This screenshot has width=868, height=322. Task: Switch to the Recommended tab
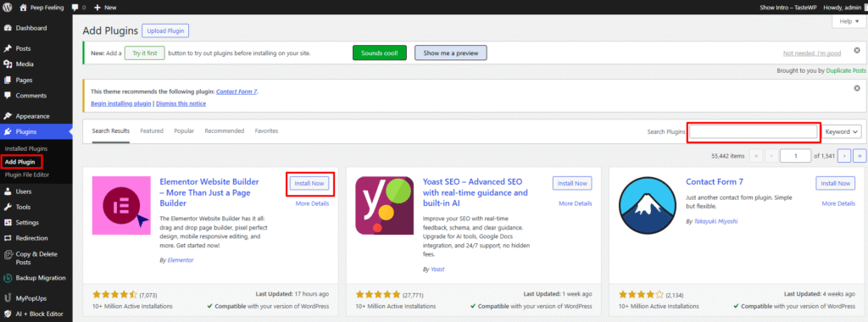224,131
